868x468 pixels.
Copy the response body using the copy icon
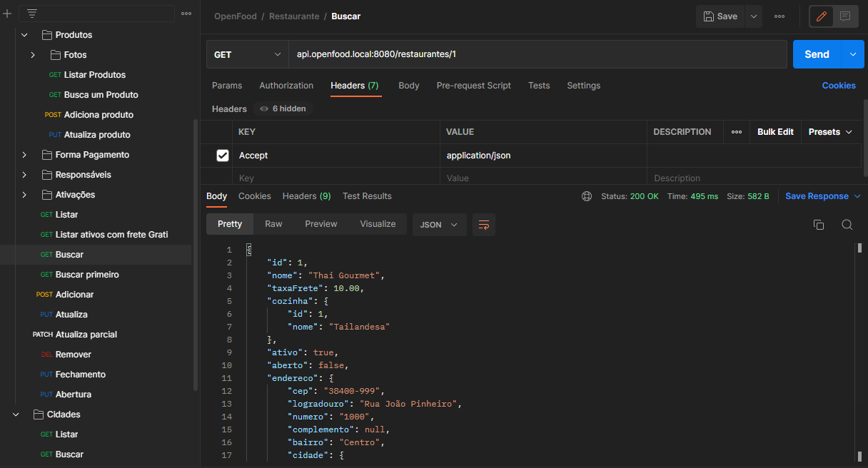point(818,224)
